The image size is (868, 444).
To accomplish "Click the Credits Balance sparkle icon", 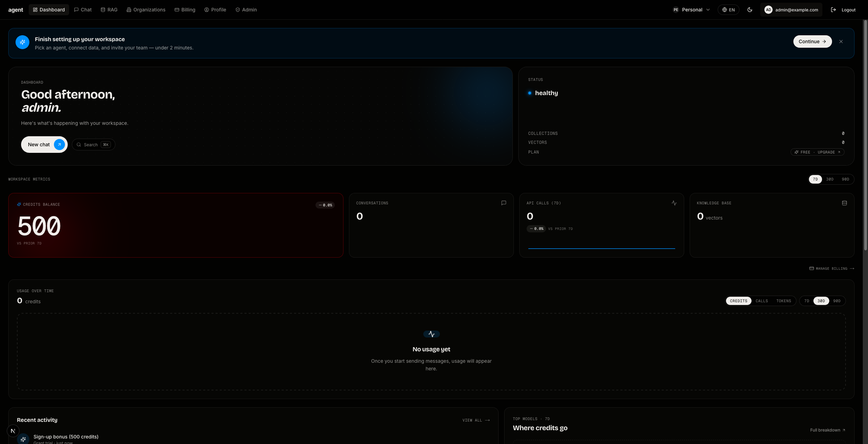I will [x=19, y=204].
